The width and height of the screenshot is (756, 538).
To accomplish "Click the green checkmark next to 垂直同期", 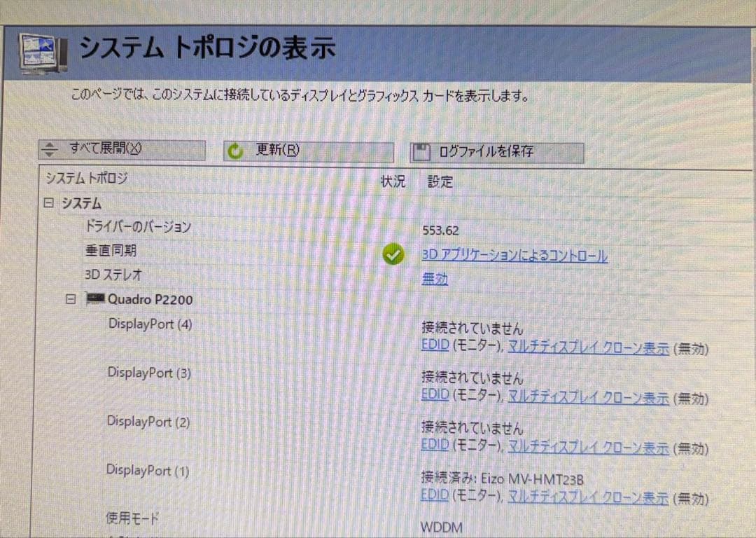I will pos(393,254).
